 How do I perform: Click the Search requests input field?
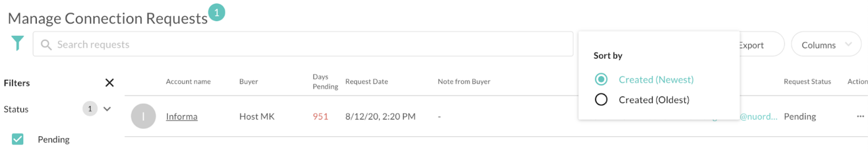point(303,44)
